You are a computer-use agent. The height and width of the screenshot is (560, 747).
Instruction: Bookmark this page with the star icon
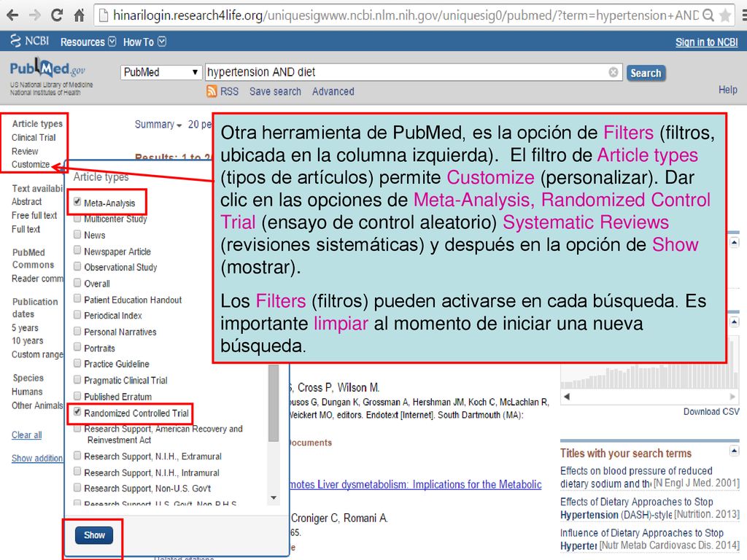point(725,16)
